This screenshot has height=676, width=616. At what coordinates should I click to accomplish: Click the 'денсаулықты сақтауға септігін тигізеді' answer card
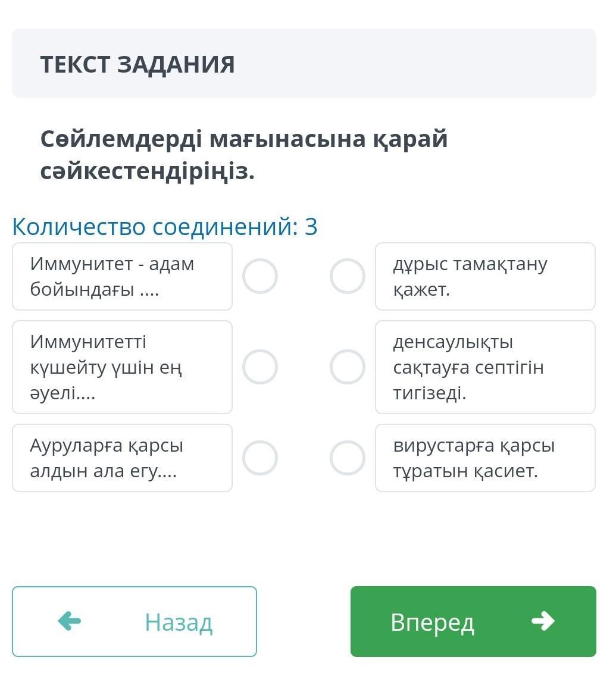tap(485, 367)
